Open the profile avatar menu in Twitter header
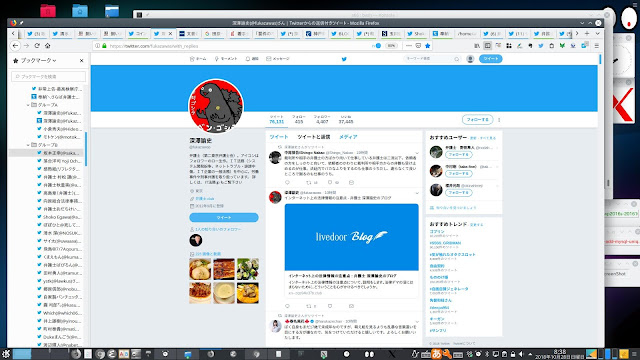 pos(470,59)
